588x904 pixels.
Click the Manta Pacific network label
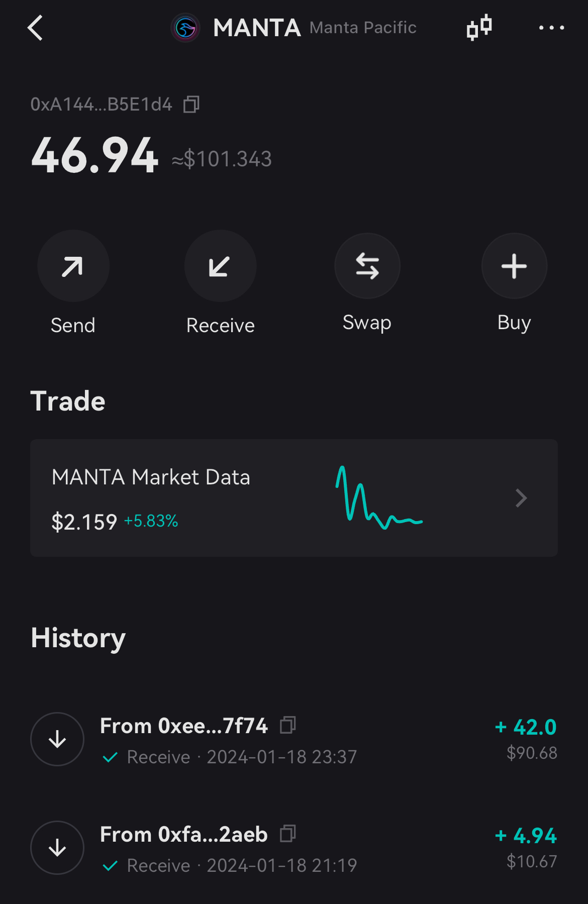point(363,28)
